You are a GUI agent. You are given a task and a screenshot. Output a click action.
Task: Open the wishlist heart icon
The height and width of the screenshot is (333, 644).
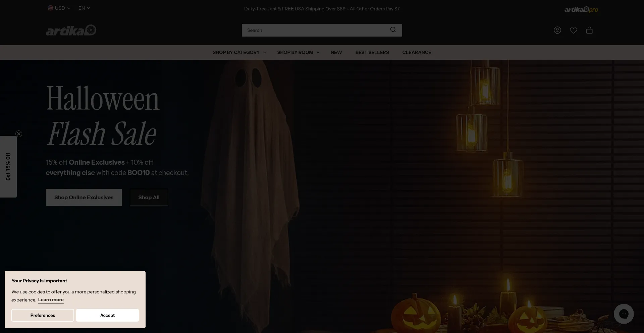point(573,30)
